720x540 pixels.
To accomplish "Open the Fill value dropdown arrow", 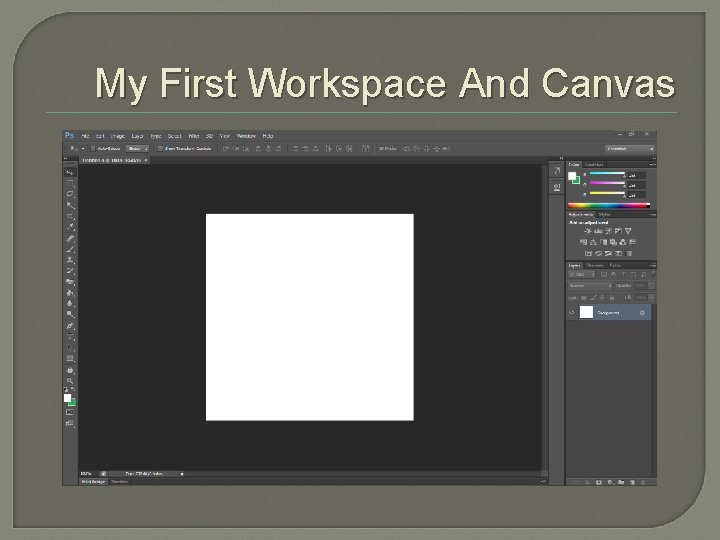I will (x=652, y=298).
